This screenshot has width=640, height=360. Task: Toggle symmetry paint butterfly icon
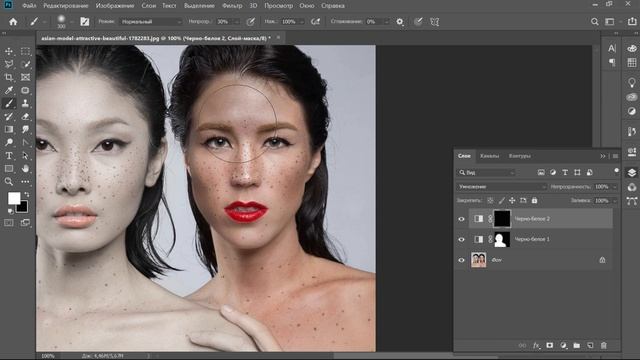(435, 22)
